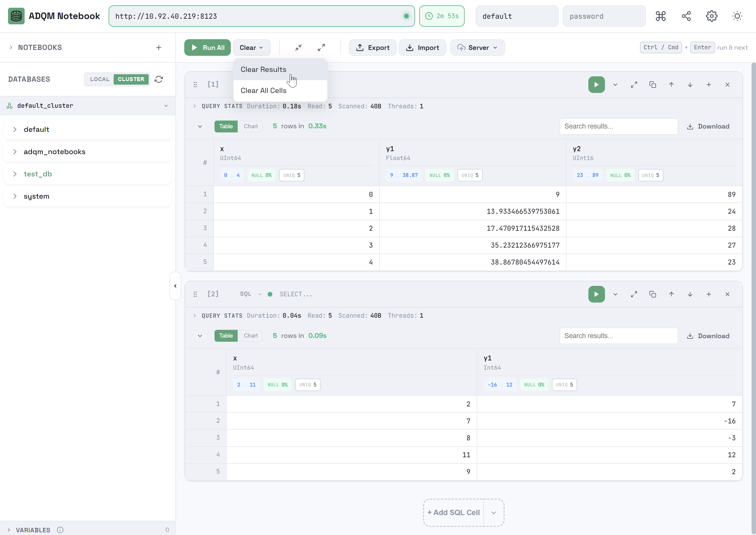This screenshot has width=756, height=535.
Task: Collapse the sidebar panel
Action: pos(175,286)
